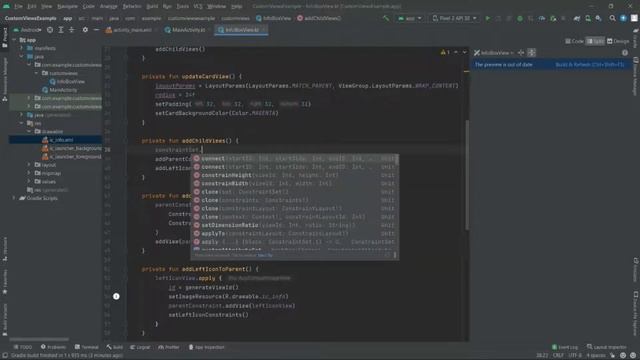Collapse the java folder node

click(22, 56)
